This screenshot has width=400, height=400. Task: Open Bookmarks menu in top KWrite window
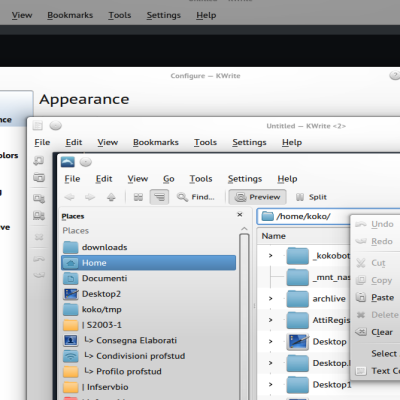coord(70,15)
